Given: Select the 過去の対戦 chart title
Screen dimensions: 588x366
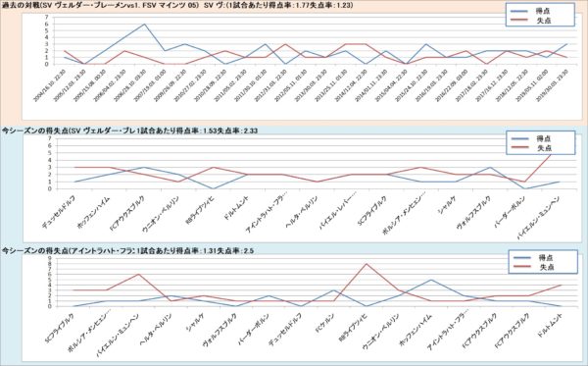Looking at the screenshot, I should pos(100,5).
